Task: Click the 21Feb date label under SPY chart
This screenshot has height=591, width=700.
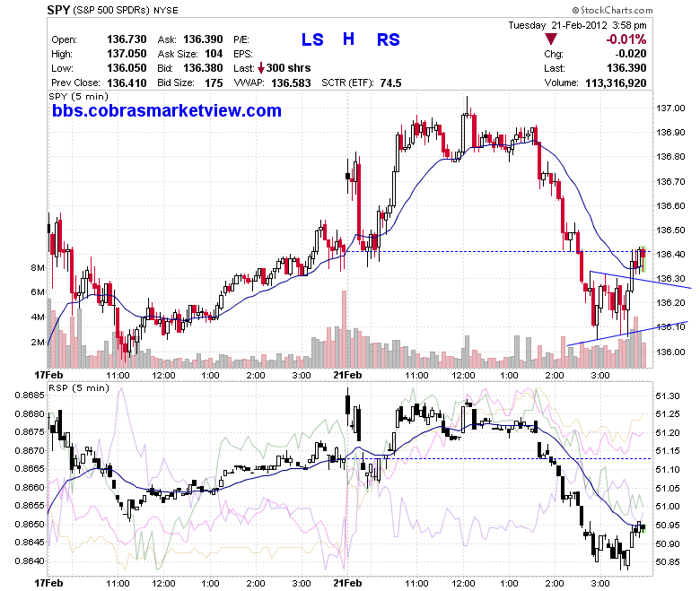Action: point(347,375)
